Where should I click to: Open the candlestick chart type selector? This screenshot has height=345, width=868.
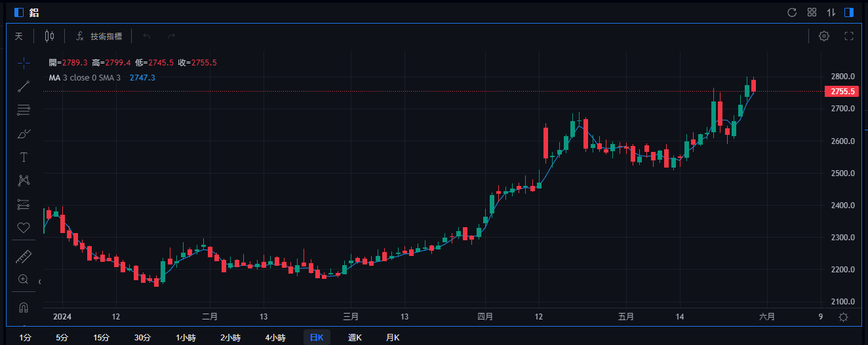pos(50,36)
